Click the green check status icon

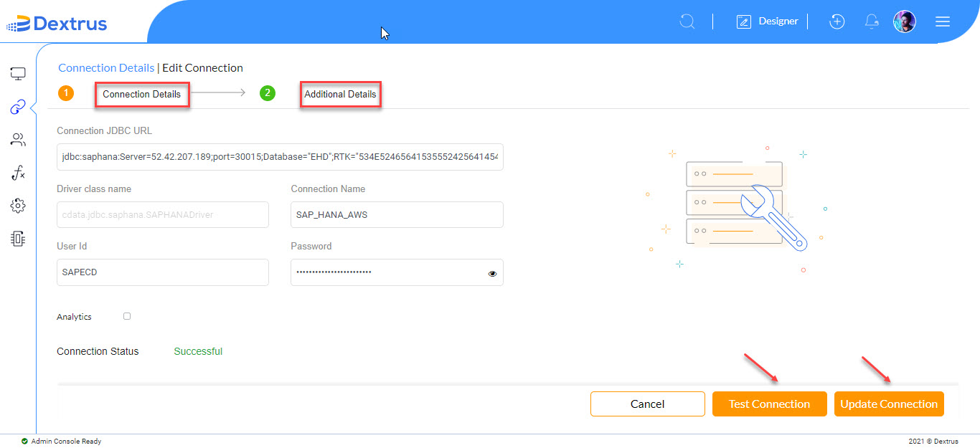click(24, 442)
